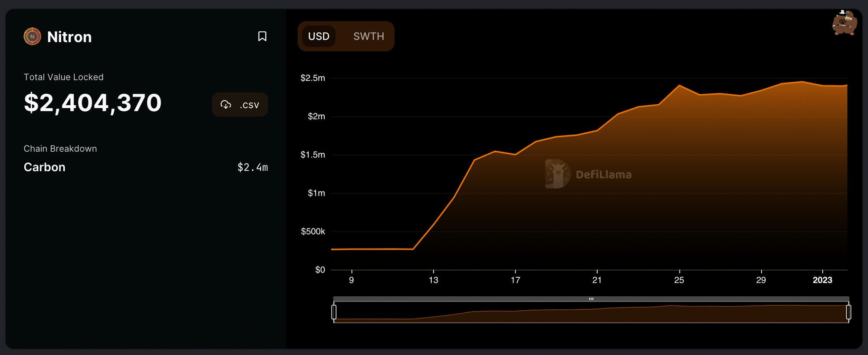Viewport: 868px width, 355px height.
Task: Click the 2023 label on x-axis
Action: pyautogui.click(x=822, y=280)
